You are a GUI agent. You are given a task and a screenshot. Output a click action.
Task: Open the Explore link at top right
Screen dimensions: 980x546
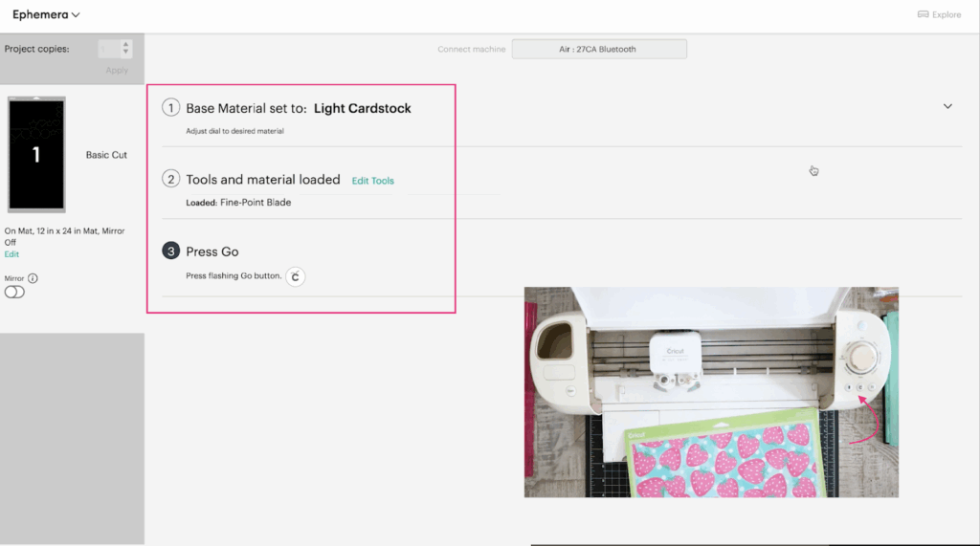click(x=940, y=14)
